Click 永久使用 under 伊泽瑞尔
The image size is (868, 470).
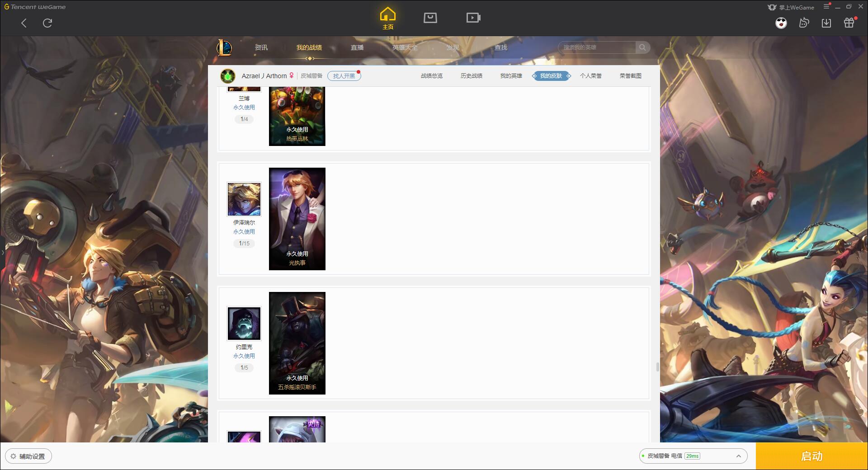244,231
